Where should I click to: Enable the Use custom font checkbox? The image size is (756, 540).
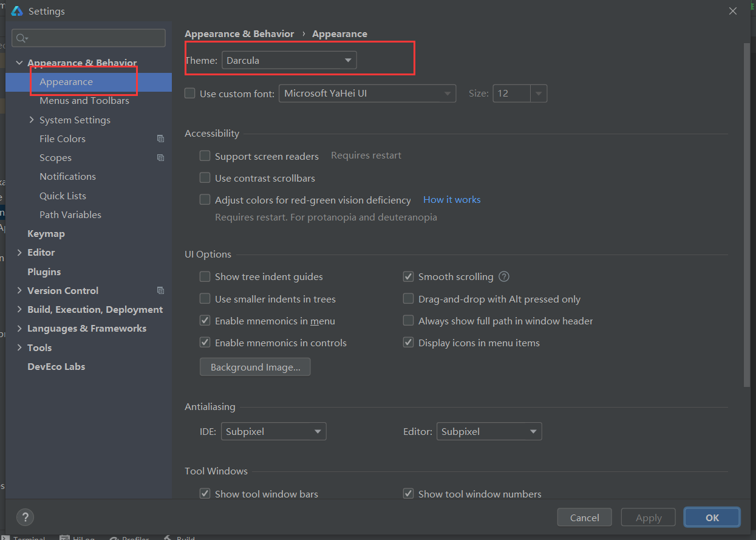[x=190, y=94]
